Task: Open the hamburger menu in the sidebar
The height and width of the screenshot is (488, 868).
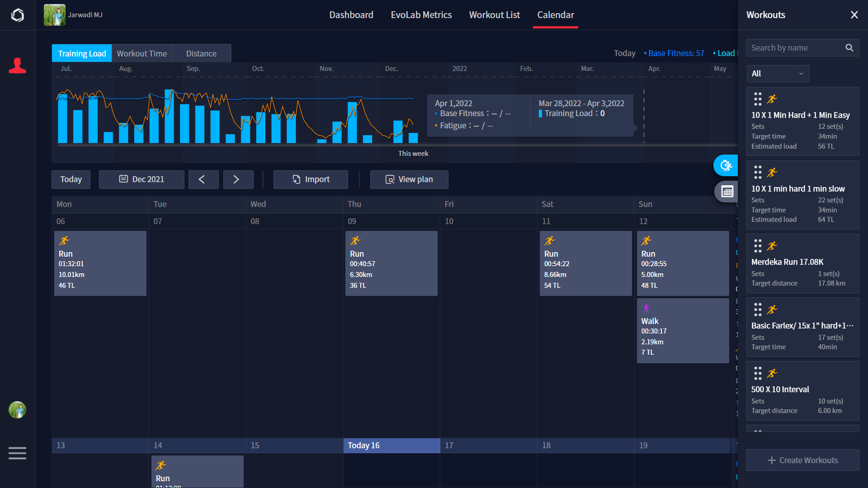Action: (17, 453)
